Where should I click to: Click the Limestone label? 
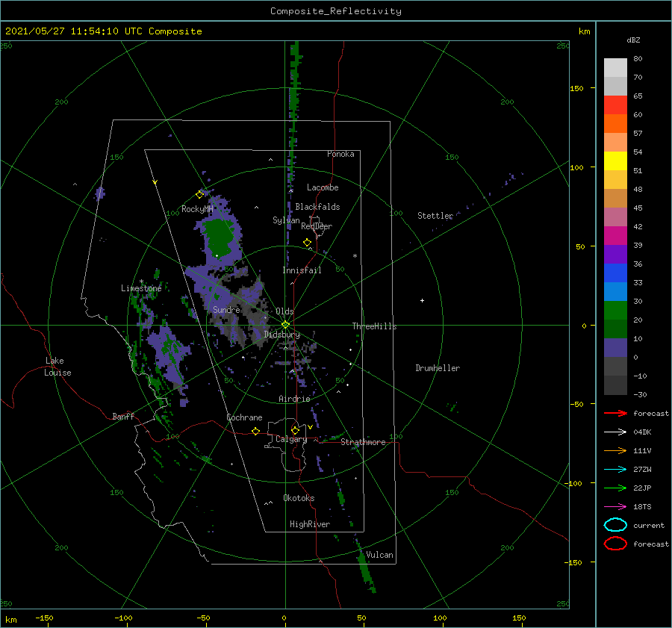point(141,288)
